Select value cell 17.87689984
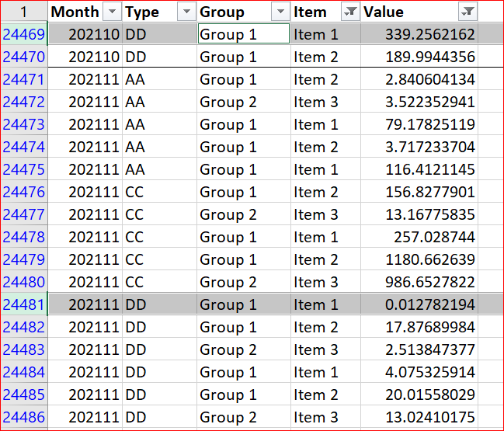Screen dimensions: 504x431 [419, 326]
